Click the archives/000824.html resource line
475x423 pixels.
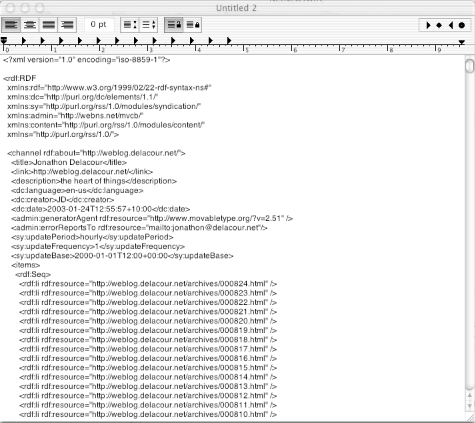point(148,284)
